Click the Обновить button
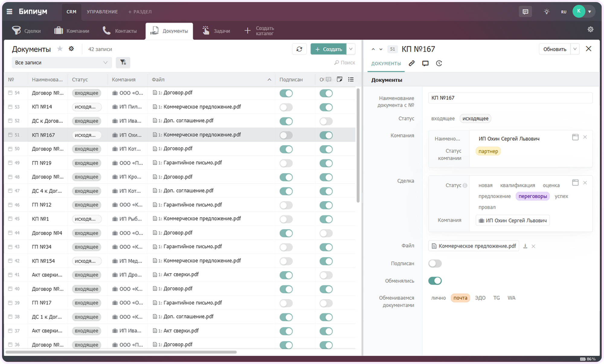Screen dimensions: 604x364 [555, 49]
